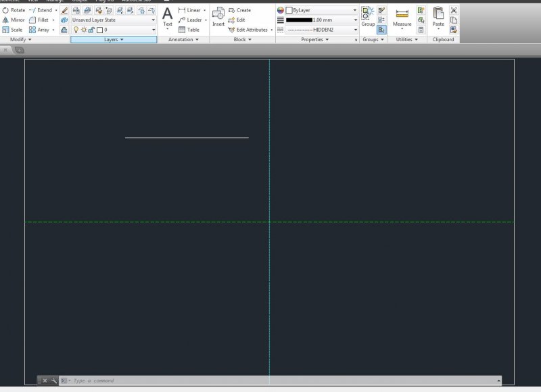Select the Mirror tool

(14, 20)
